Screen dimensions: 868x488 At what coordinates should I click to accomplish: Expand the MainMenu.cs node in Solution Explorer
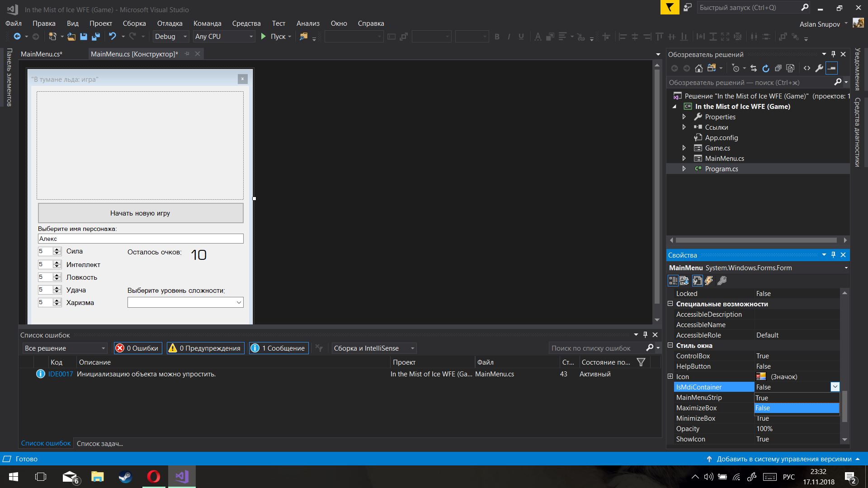point(684,158)
